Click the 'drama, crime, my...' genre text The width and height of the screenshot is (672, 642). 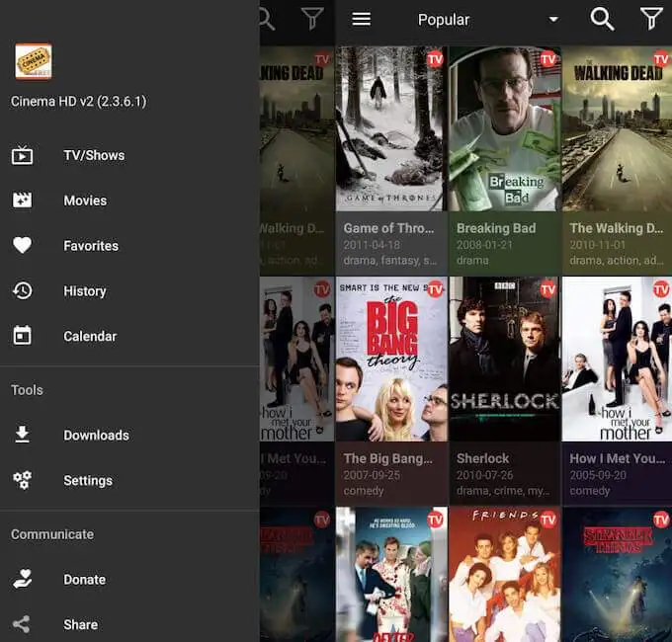coord(503,491)
